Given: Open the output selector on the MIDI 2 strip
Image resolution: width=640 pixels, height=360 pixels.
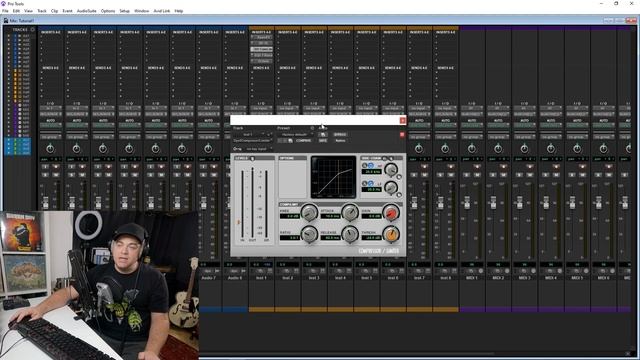Looking at the screenshot, I should pos(498,114).
